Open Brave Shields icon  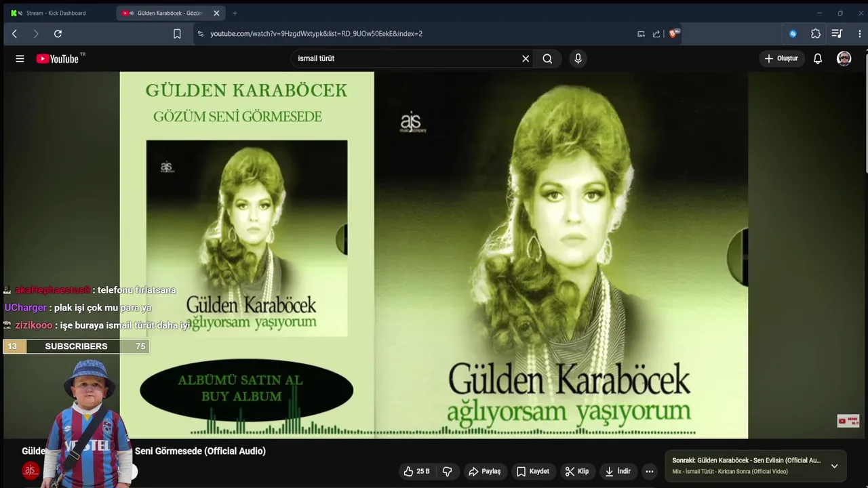[x=673, y=33]
